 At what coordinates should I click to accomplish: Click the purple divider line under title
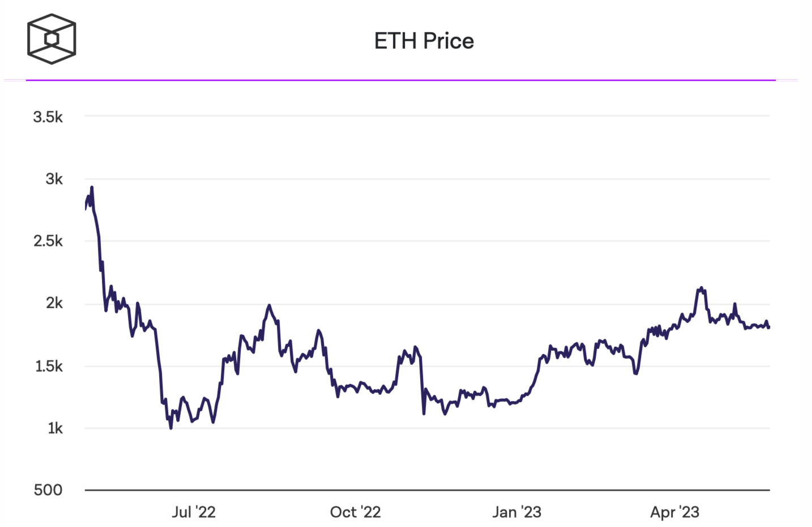click(x=401, y=80)
